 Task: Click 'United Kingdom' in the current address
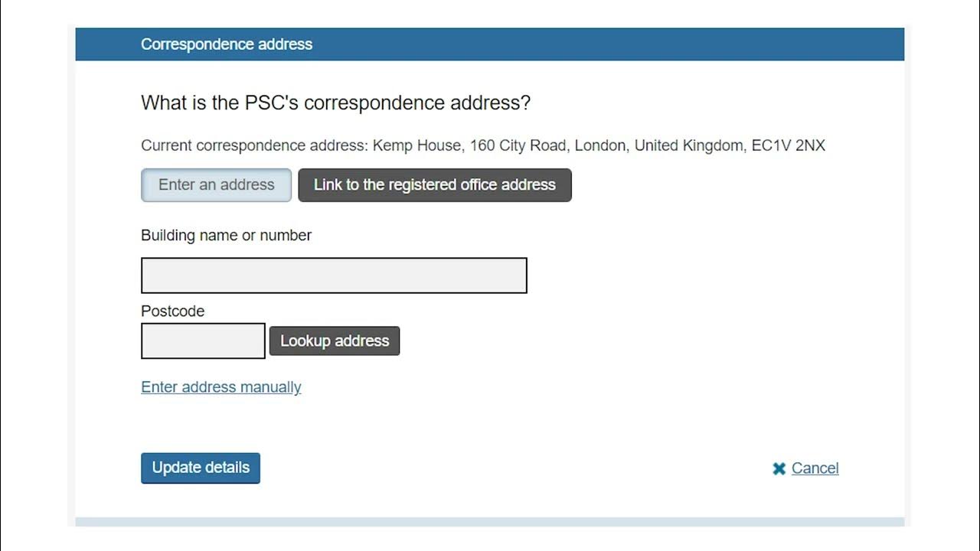(688, 145)
